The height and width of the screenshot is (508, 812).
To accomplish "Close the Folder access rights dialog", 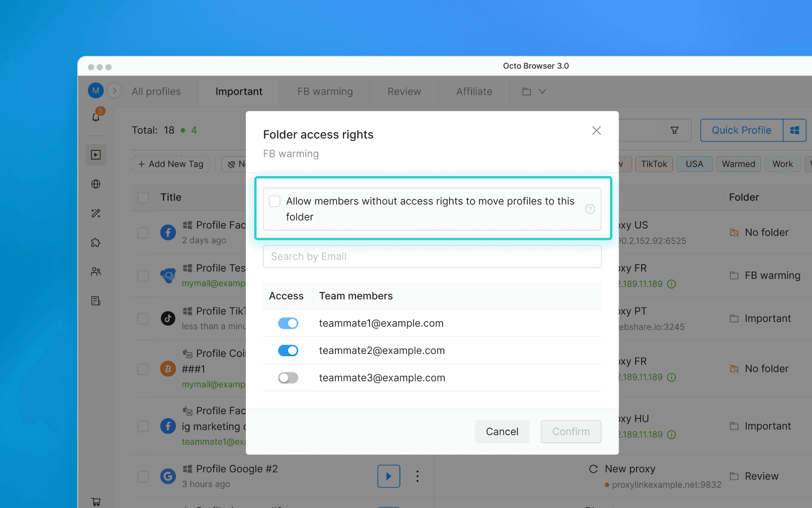I will pyautogui.click(x=597, y=130).
